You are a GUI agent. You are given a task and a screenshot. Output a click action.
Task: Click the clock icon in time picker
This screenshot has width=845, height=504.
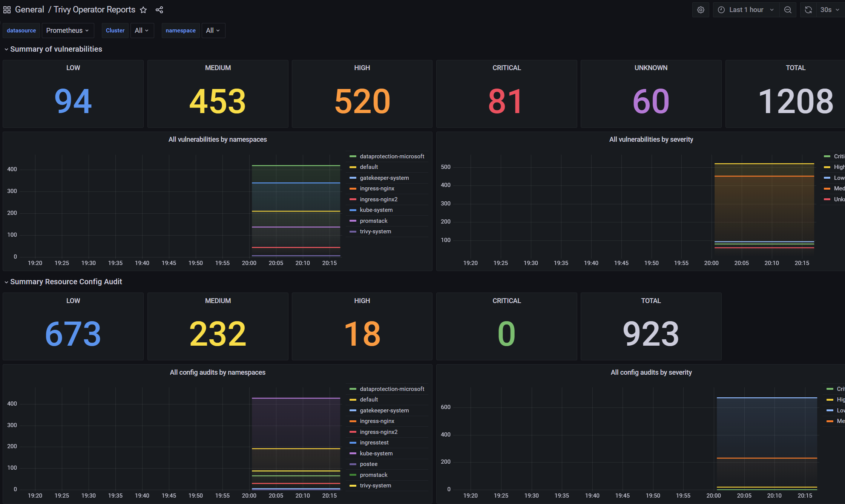click(721, 10)
